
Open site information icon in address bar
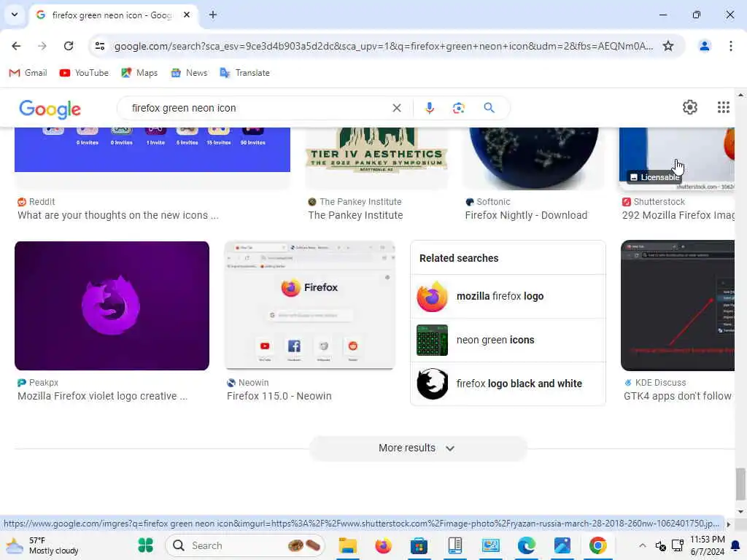coord(99,46)
